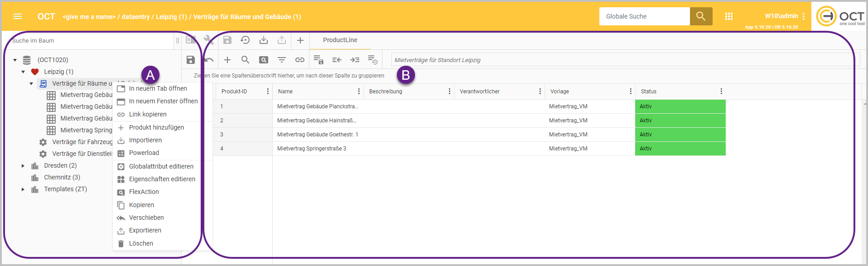
Task: Expand the Templates (ZT) tree node
Action: click(x=23, y=189)
